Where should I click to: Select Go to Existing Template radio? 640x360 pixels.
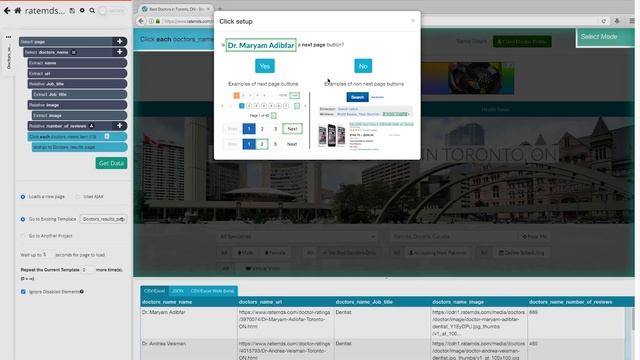[x=23, y=219]
